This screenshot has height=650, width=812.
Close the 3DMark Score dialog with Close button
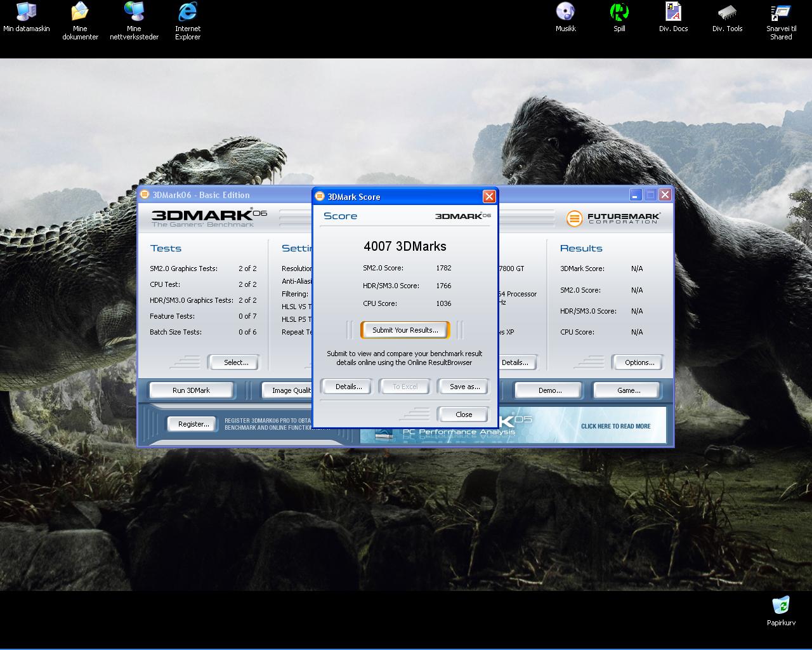464,415
